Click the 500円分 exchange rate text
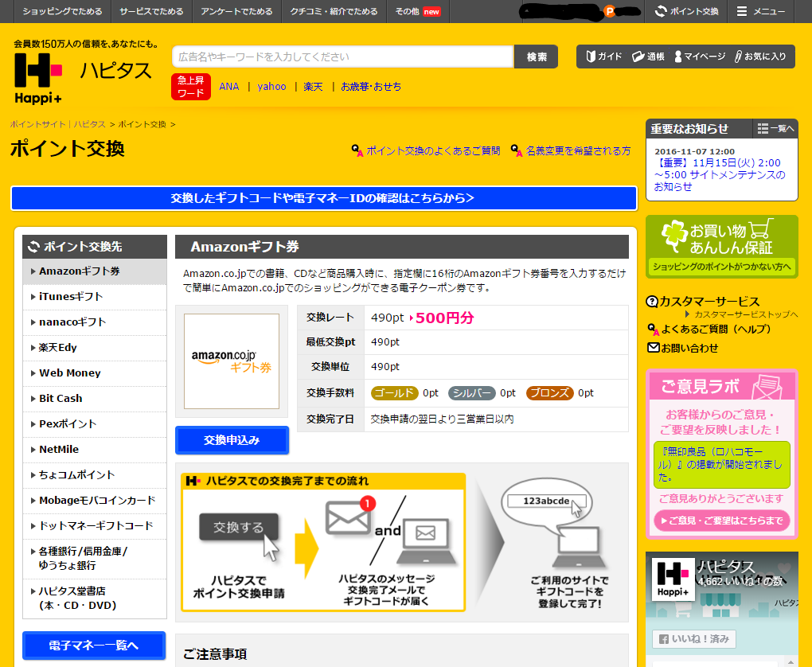The image size is (812, 667). coord(445,318)
